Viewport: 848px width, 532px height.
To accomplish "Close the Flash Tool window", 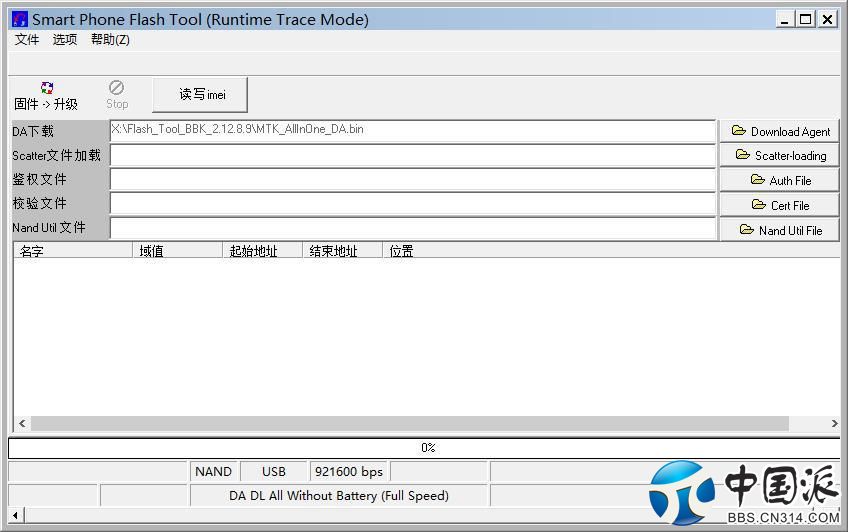I will 827,20.
